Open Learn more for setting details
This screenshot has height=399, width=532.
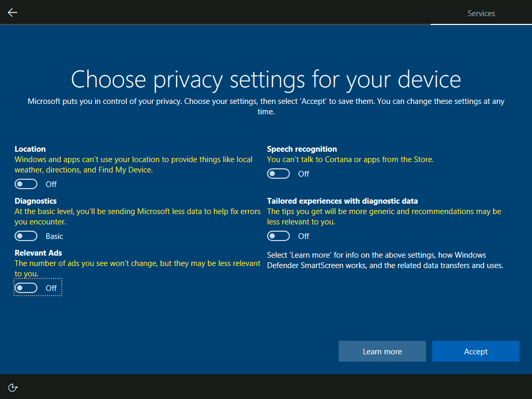click(x=382, y=351)
